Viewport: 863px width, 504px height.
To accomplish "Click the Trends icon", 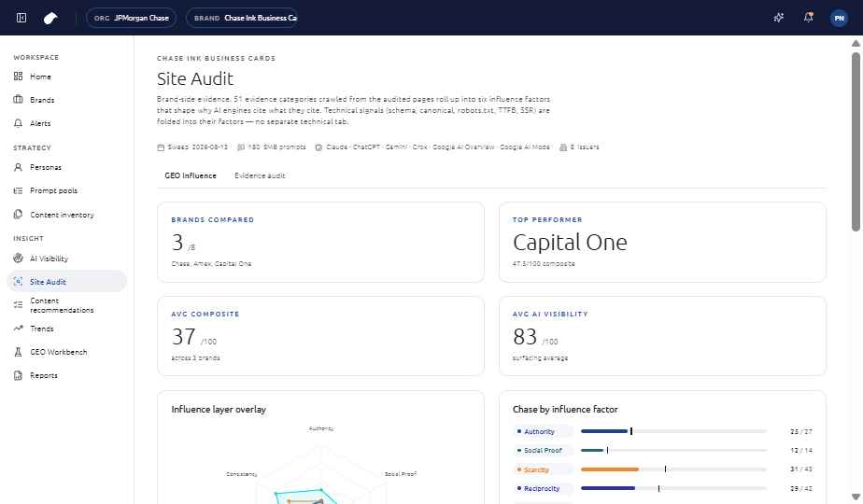I will tap(18, 329).
